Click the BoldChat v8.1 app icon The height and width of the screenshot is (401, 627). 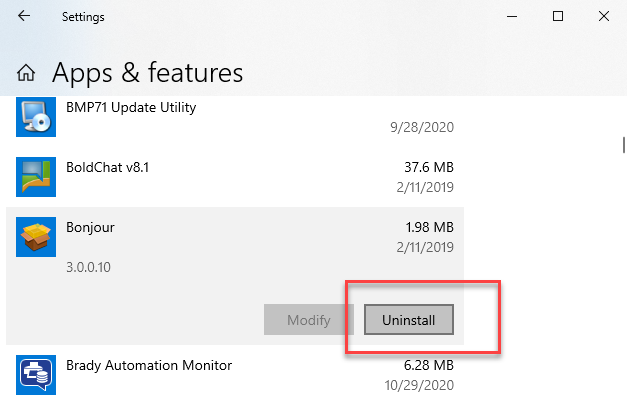coord(36,176)
